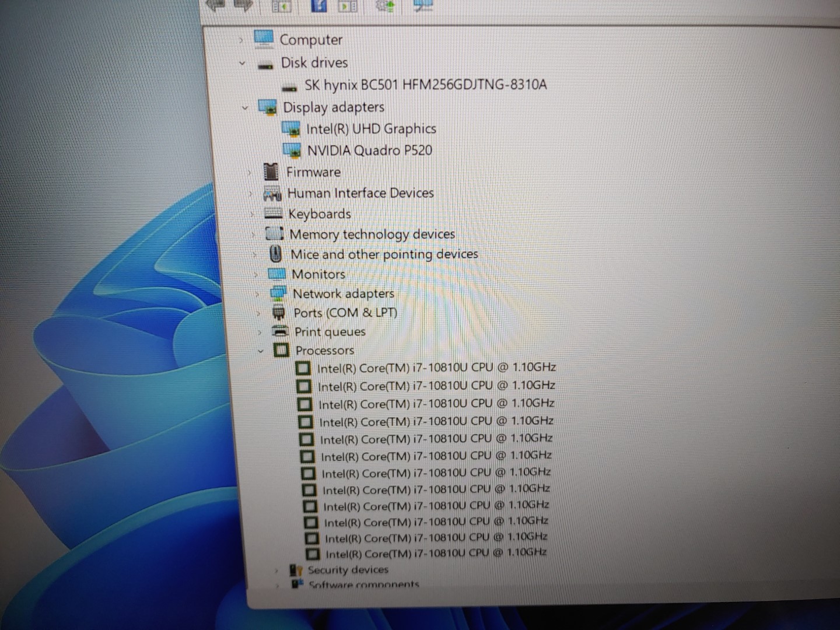Screen dimensions: 840x630
Task: Click the Security devices key icon
Action: (x=296, y=570)
